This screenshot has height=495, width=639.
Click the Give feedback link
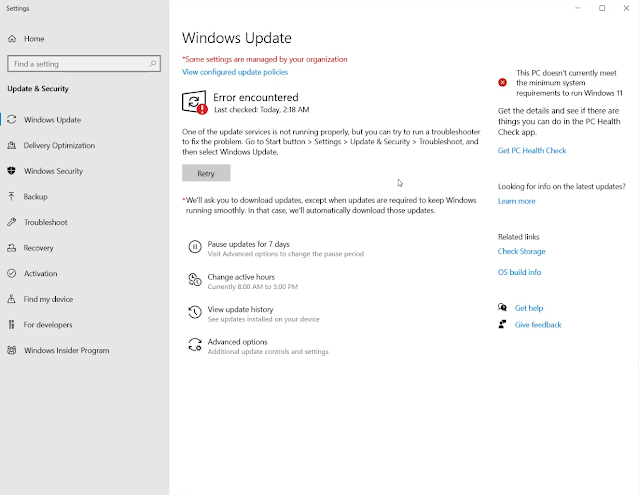(x=538, y=325)
